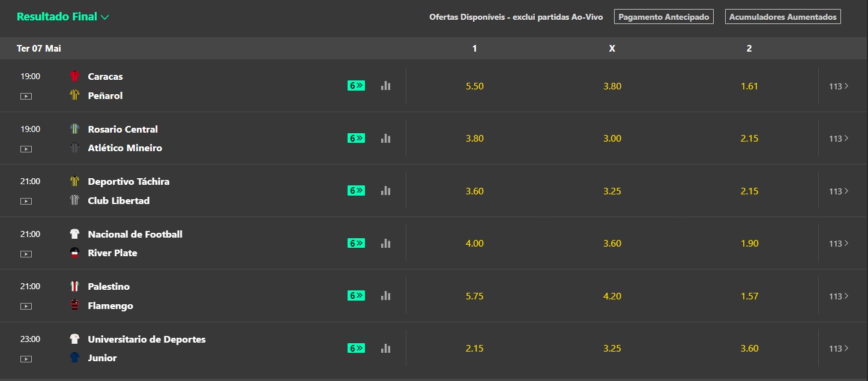The image size is (868, 381).
Task: Click the statistics icon for the Flamengo match
Action: 385,295
